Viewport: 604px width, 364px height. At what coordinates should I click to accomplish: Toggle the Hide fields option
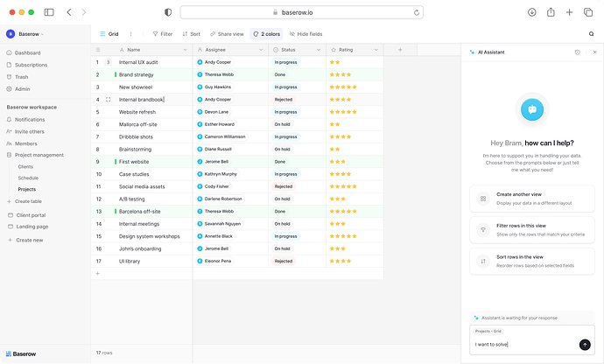pos(305,34)
